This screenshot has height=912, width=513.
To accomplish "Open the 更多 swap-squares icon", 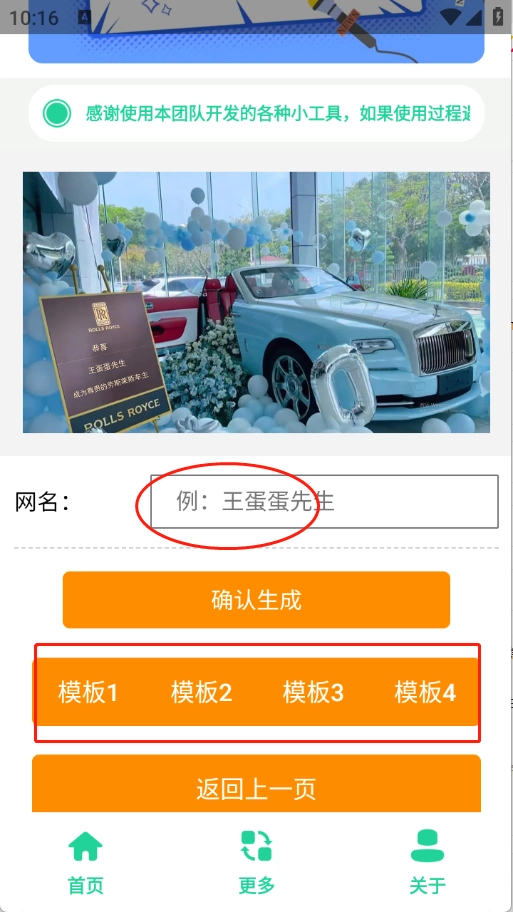I will tap(256, 846).
